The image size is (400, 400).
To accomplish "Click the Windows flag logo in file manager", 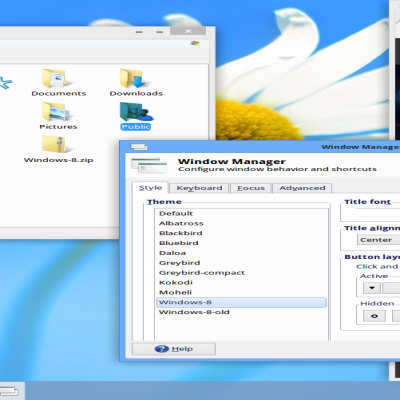I will coord(195,43).
